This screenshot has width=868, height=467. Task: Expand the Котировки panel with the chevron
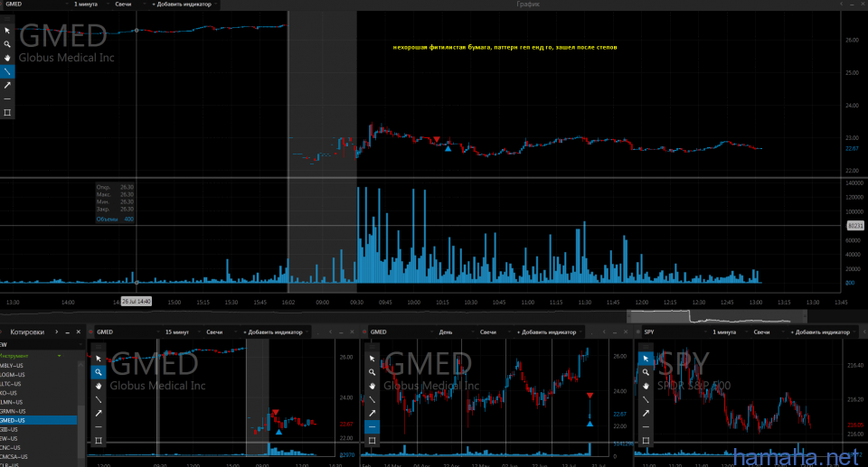[56, 332]
